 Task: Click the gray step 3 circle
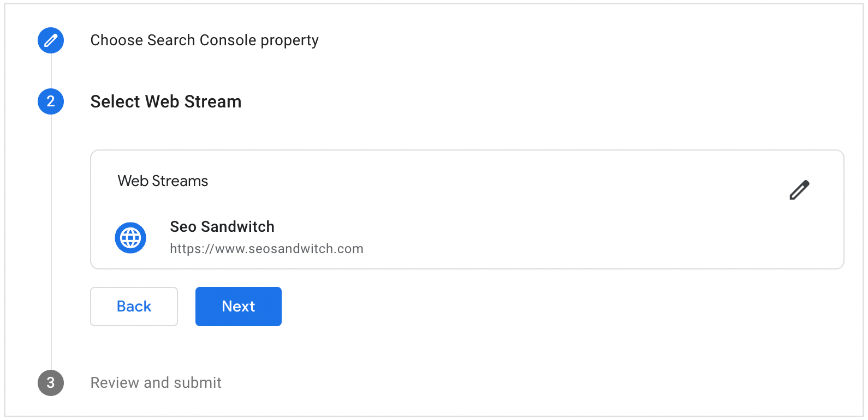tap(51, 383)
